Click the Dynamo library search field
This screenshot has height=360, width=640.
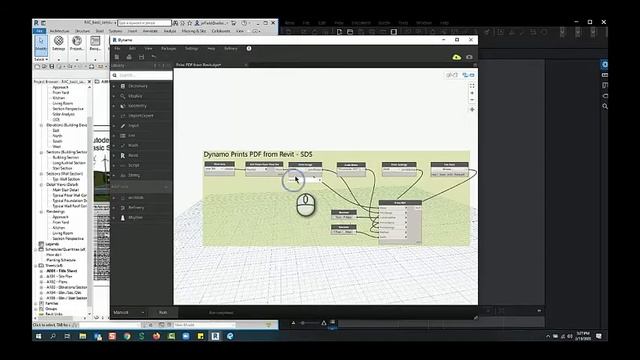click(x=141, y=76)
